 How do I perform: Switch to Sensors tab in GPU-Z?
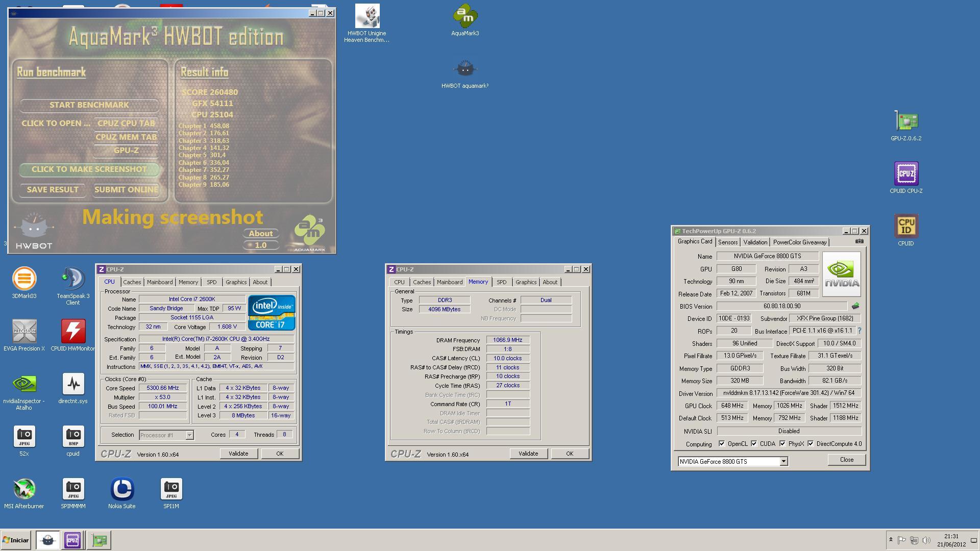coord(728,242)
